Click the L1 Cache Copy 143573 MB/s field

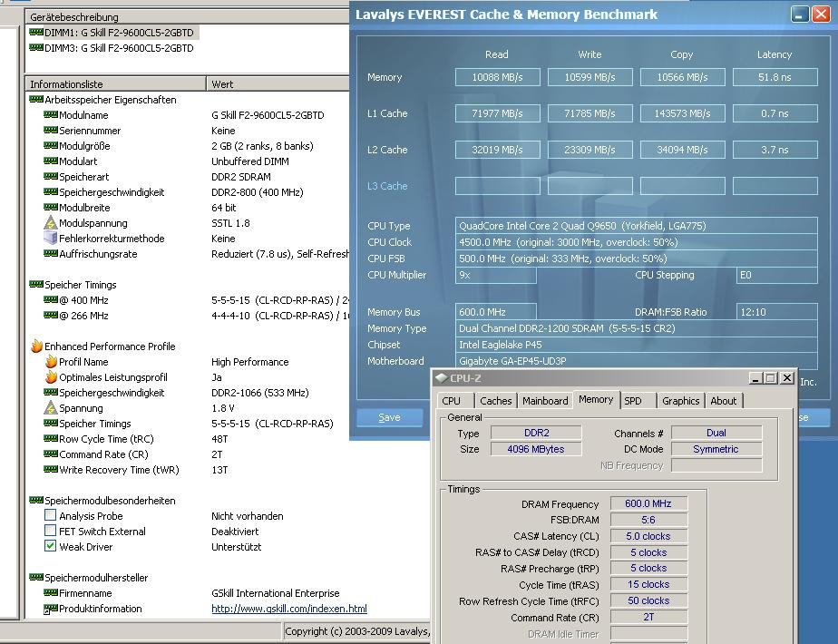pos(683,113)
